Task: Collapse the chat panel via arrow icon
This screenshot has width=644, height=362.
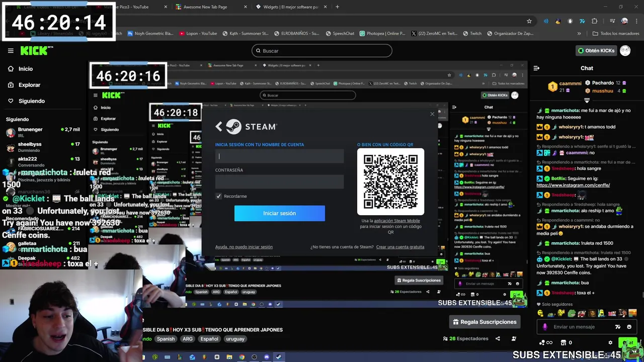Action: coord(536,68)
